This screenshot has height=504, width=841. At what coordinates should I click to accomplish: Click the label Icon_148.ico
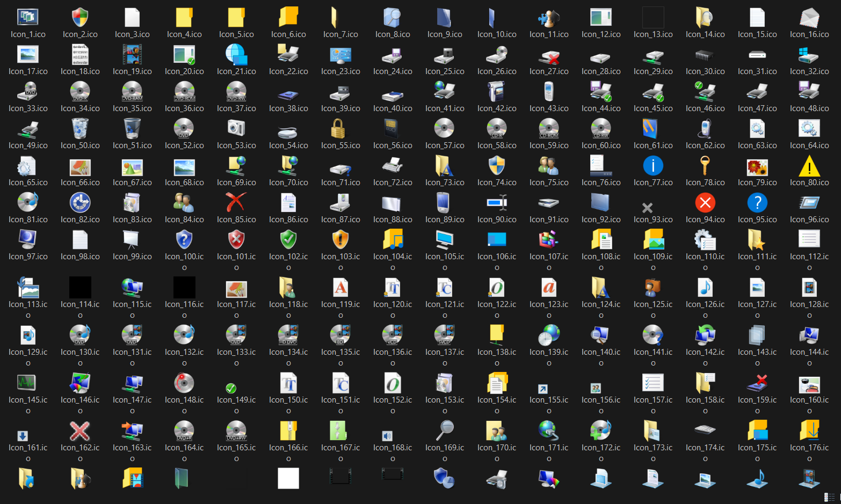184,405
